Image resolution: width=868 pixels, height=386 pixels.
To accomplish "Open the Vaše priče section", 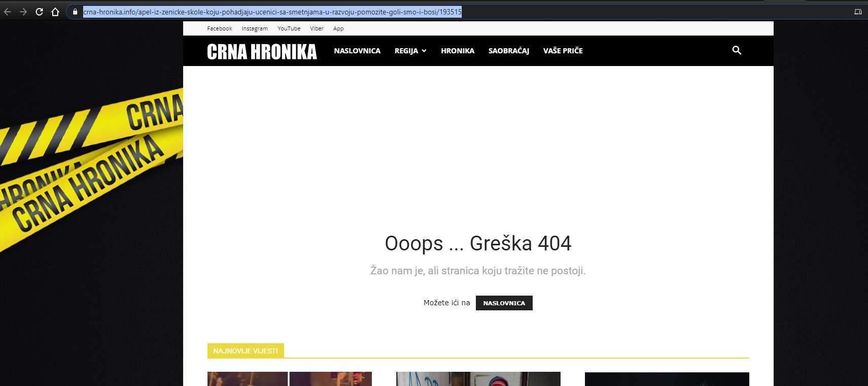I will (x=563, y=51).
